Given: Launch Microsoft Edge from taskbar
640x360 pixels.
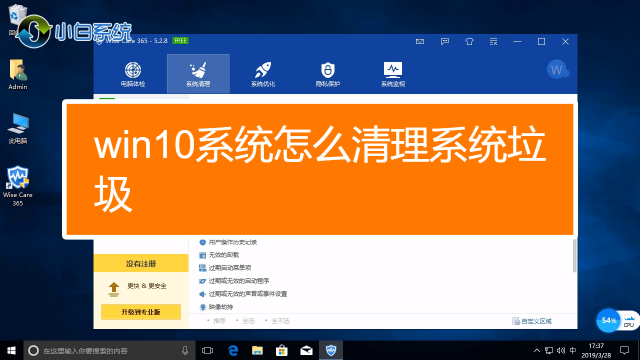Looking at the screenshot, I should coord(233,351).
